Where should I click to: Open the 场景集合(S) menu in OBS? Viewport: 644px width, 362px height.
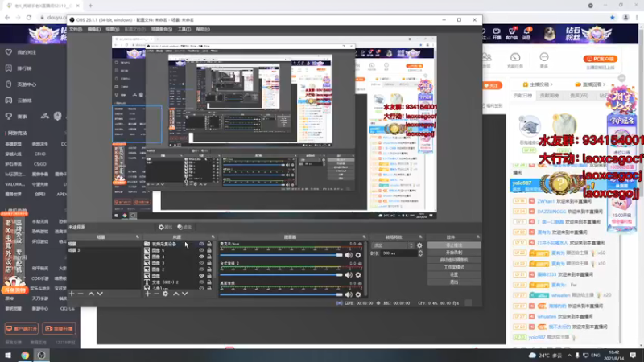[x=162, y=29]
